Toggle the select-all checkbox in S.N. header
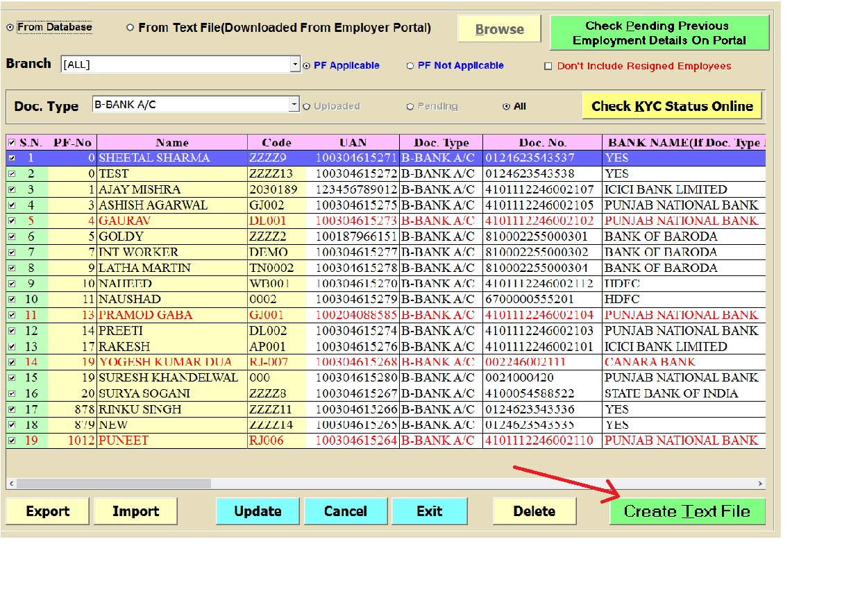The image size is (867, 616). pos(11,143)
